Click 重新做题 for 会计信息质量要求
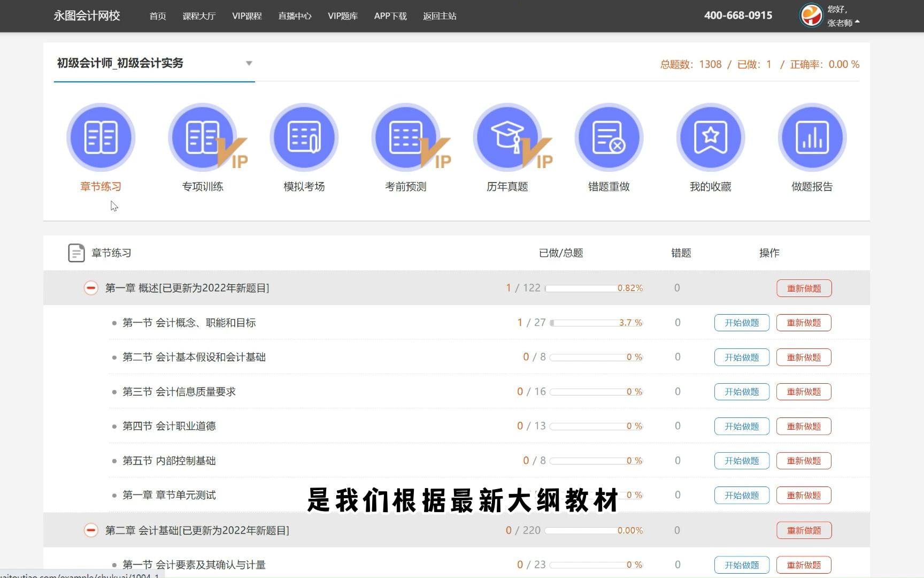 (804, 392)
